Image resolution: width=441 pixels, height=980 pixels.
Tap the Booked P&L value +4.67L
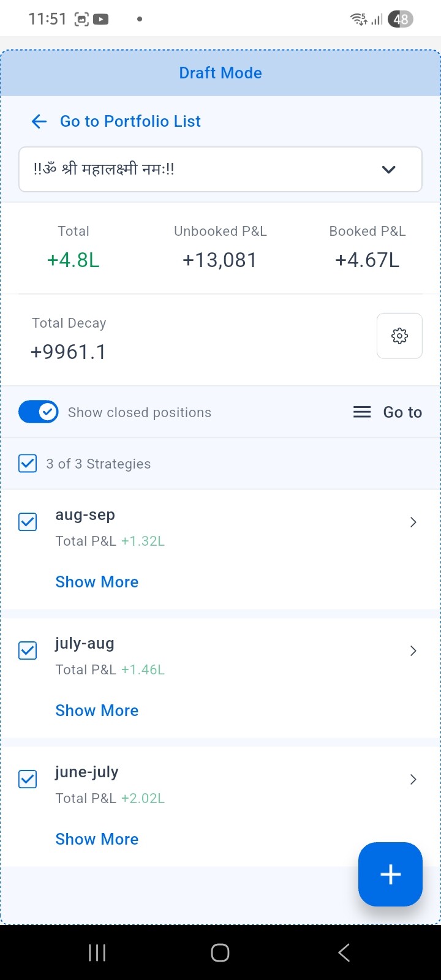click(367, 260)
